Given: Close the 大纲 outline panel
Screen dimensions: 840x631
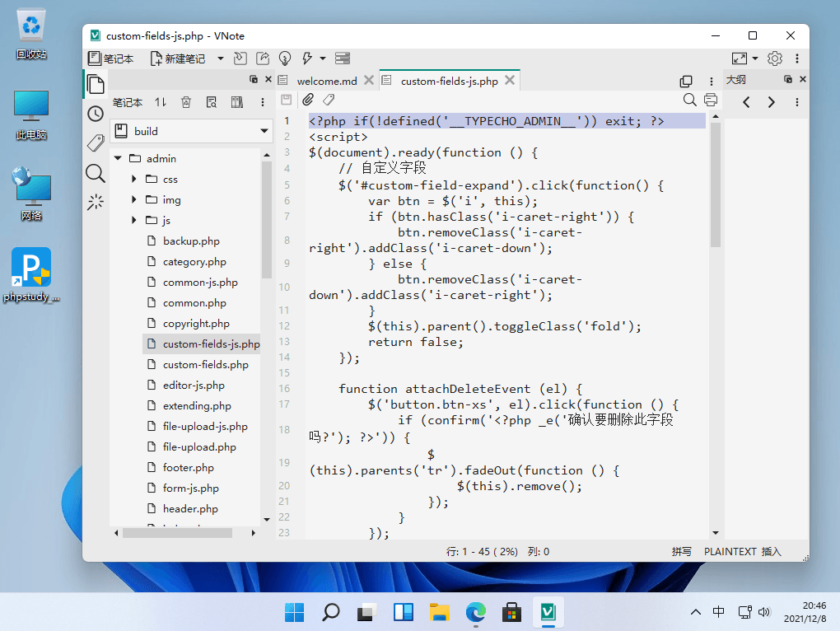Looking at the screenshot, I should [x=802, y=79].
